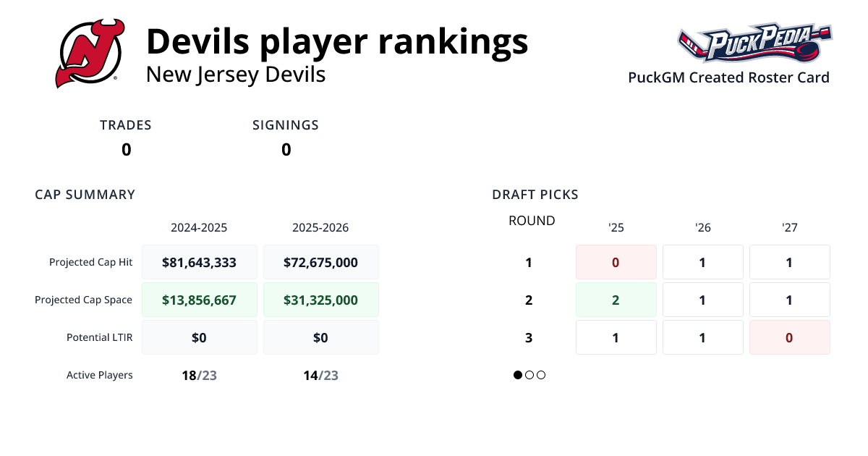Click the Devils player rankings title

337,41
